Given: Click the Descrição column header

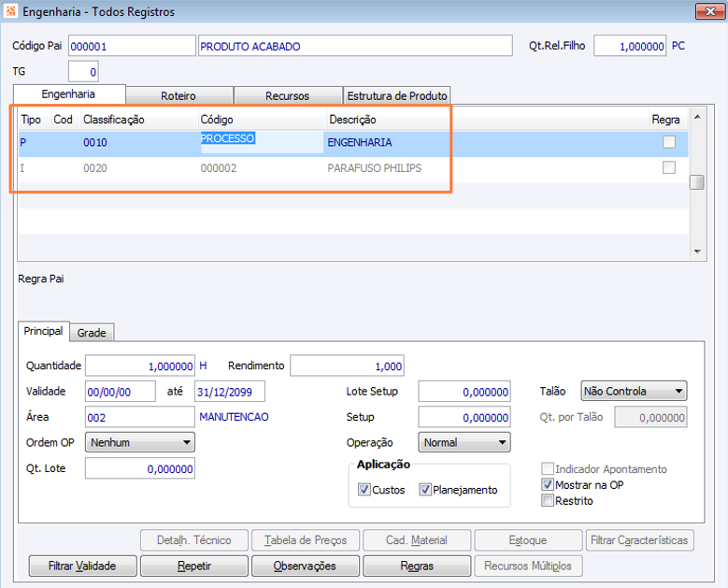Looking at the screenshot, I should coord(352,120).
